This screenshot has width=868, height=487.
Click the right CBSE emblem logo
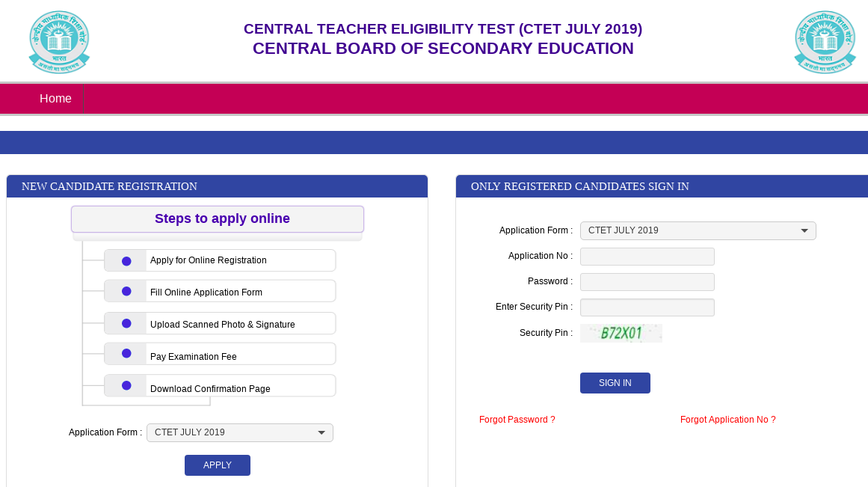point(825,41)
